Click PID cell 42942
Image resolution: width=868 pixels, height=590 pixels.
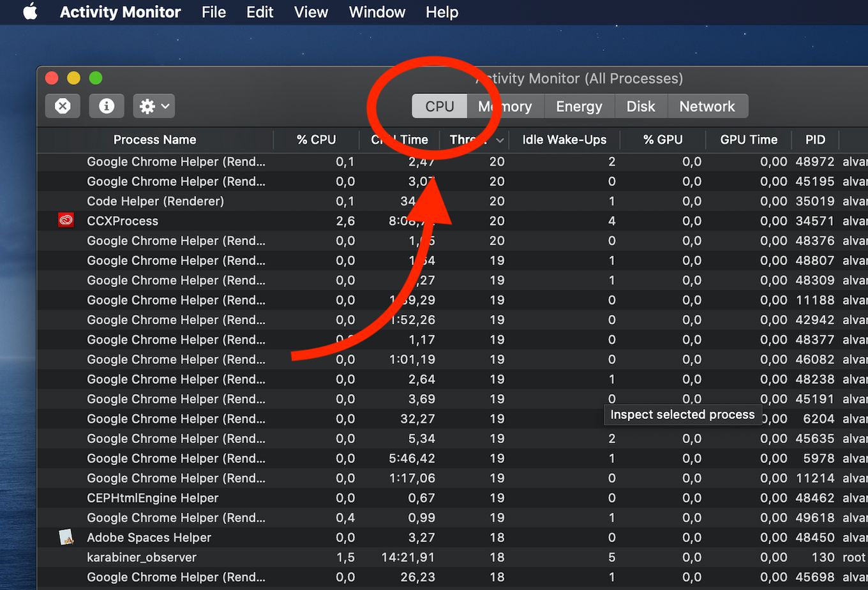tap(815, 320)
